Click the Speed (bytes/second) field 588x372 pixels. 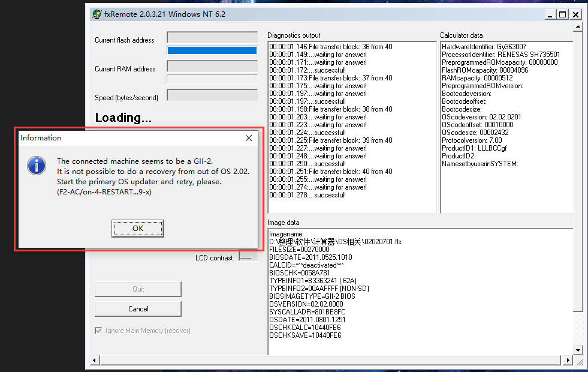pyautogui.click(x=212, y=95)
